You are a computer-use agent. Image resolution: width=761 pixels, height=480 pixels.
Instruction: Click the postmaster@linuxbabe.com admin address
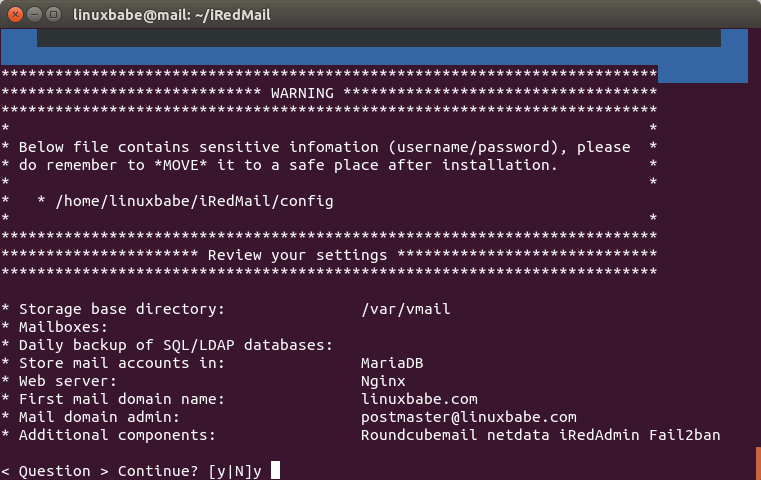pos(468,417)
